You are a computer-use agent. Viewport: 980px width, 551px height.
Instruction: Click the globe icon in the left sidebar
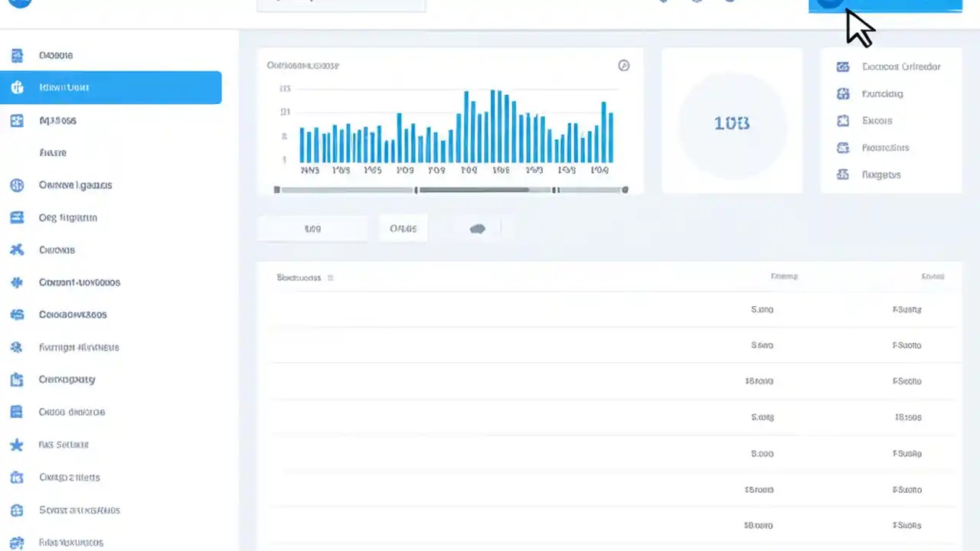pyautogui.click(x=17, y=184)
